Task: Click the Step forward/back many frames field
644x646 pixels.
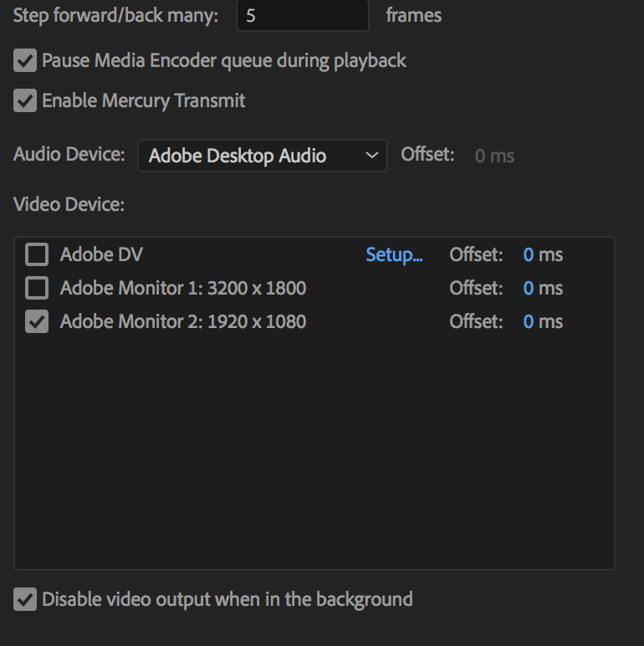Action: click(303, 15)
